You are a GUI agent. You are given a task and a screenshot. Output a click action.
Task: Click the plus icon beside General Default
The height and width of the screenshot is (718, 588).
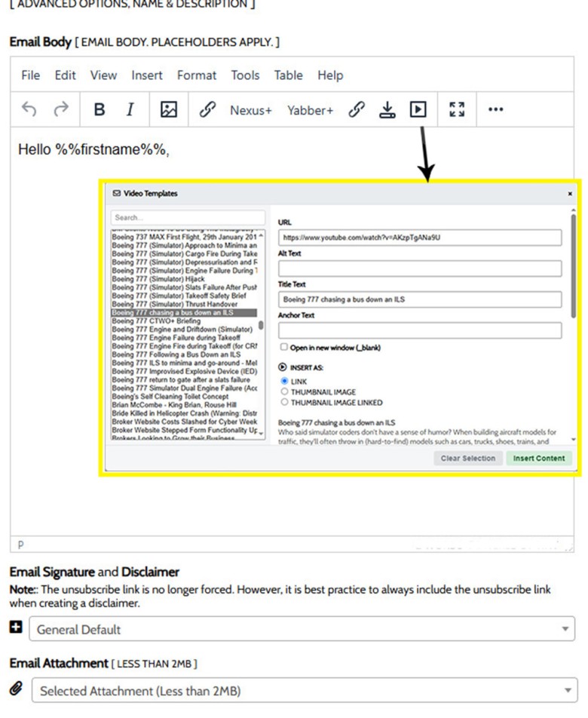click(x=16, y=627)
